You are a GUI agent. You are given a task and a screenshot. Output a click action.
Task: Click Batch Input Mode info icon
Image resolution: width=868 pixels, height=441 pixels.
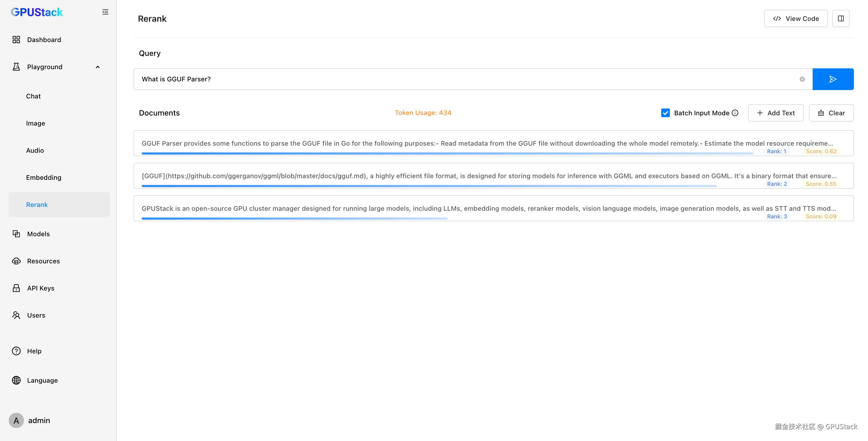pyautogui.click(x=735, y=113)
